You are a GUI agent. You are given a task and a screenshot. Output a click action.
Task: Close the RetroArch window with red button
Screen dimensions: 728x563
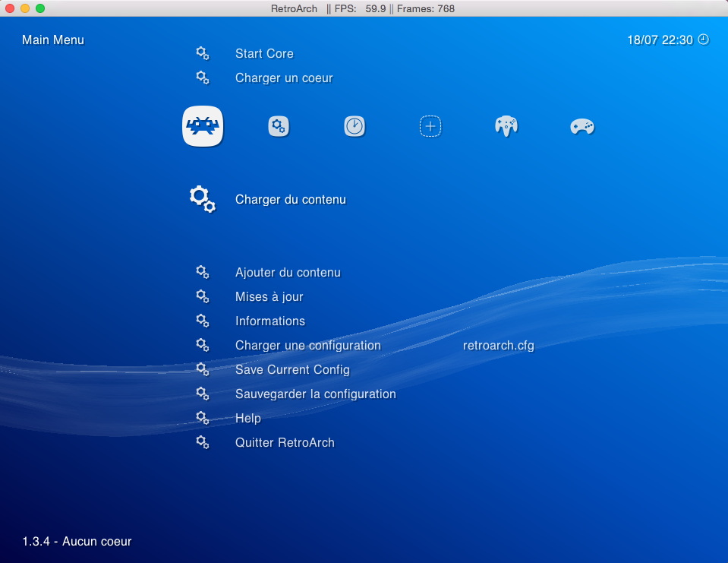[10, 8]
